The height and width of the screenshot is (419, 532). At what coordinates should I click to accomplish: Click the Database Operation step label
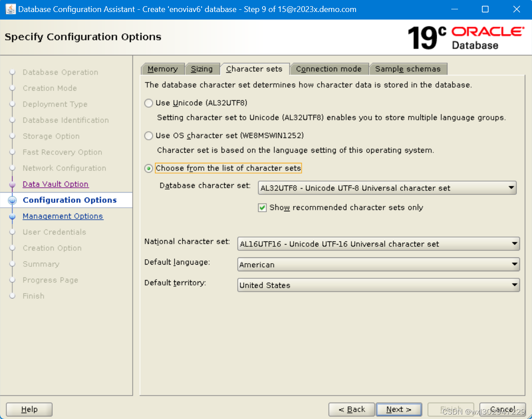pyautogui.click(x=60, y=72)
